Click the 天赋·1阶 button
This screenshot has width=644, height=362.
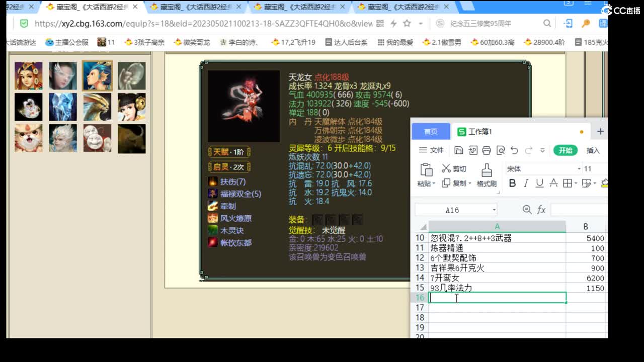click(229, 152)
